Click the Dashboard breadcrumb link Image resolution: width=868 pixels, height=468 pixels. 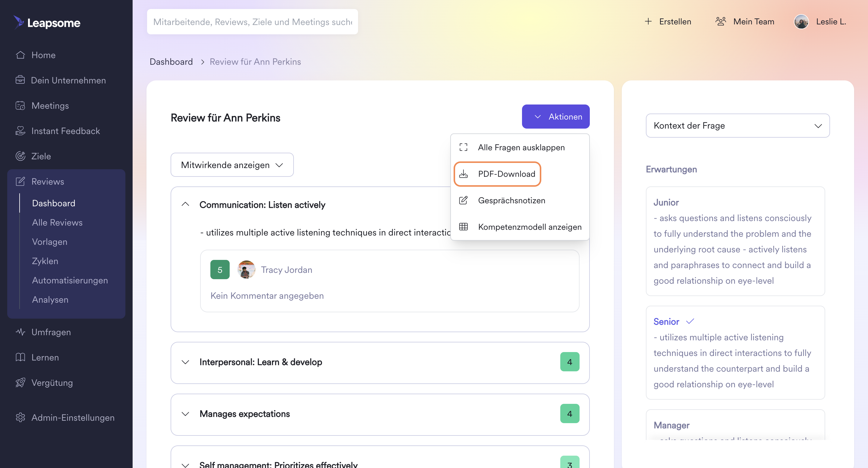171,62
